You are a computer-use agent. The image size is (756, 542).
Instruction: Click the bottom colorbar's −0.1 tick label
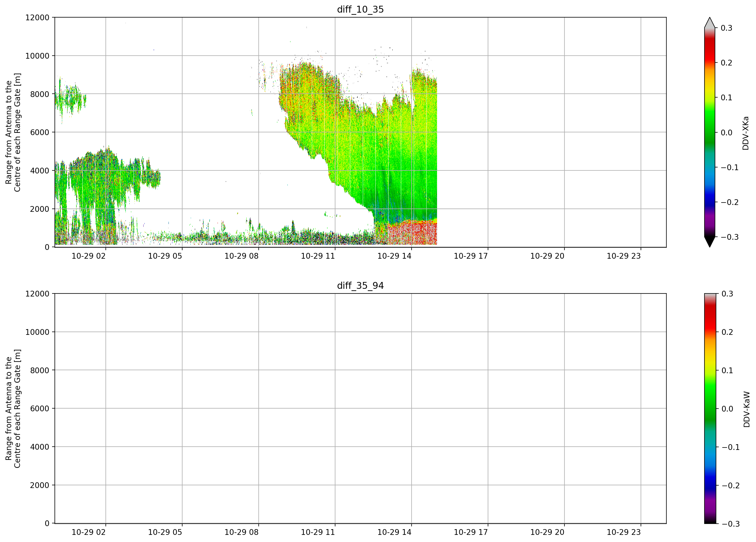click(731, 447)
